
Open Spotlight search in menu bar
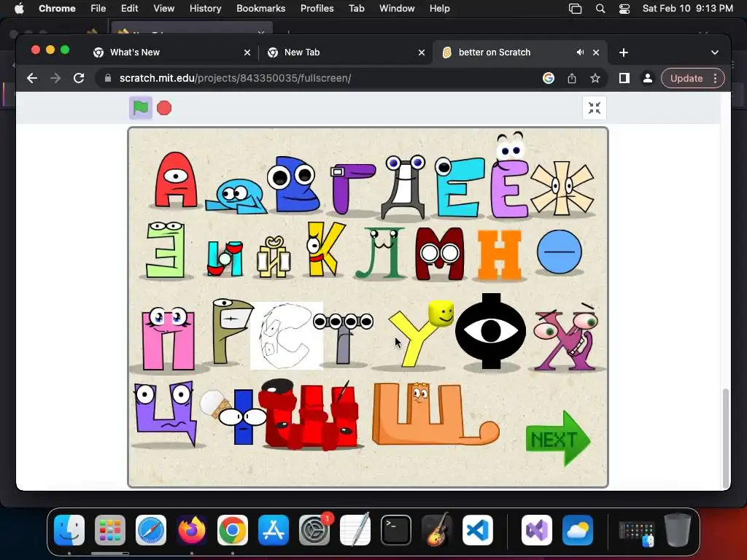(x=600, y=9)
